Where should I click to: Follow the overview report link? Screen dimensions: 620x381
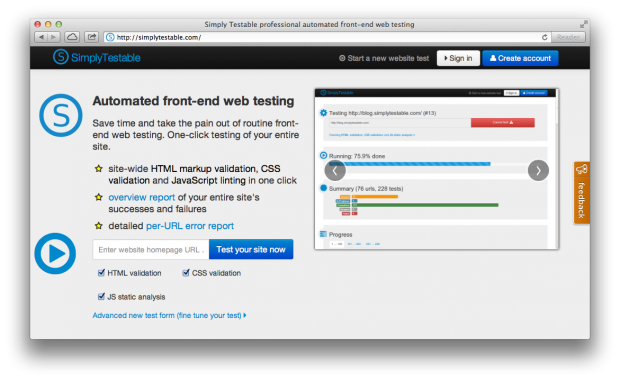coord(142,197)
